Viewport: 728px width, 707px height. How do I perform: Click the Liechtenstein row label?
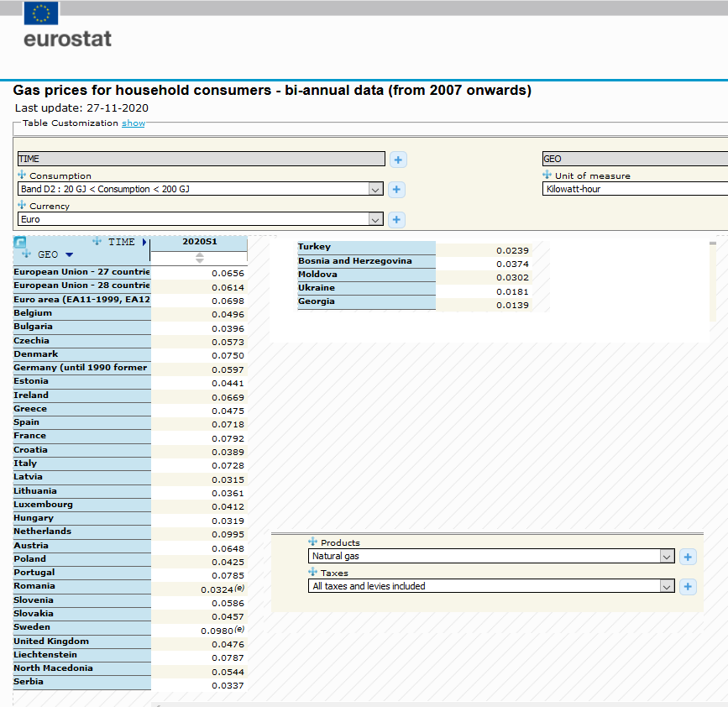click(82, 655)
